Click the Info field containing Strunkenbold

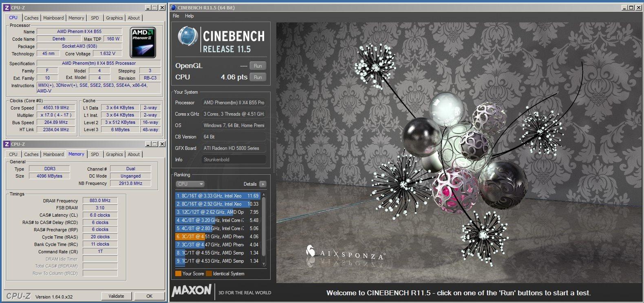click(x=234, y=160)
